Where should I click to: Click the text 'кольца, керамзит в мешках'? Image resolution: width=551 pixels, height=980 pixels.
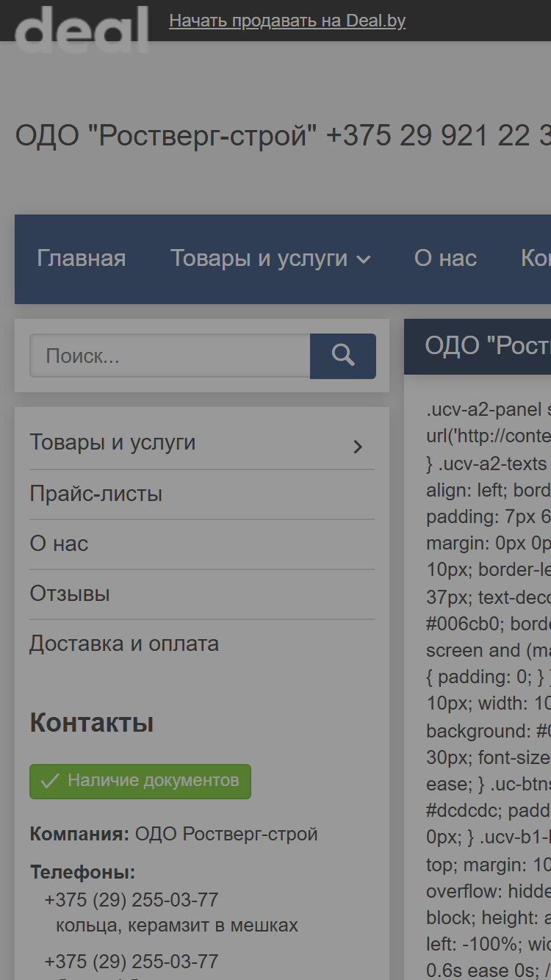(x=177, y=925)
